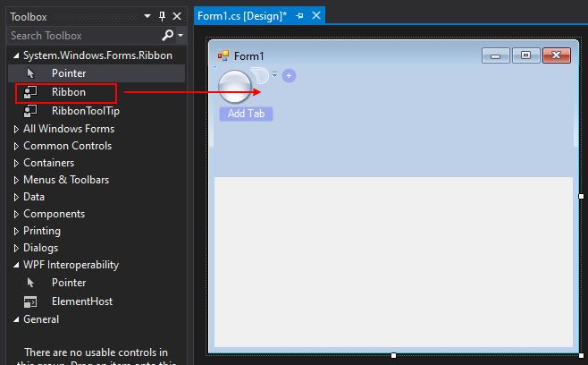Switch to Form1.cs [Design] tab
588x365 pixels.
242,16
